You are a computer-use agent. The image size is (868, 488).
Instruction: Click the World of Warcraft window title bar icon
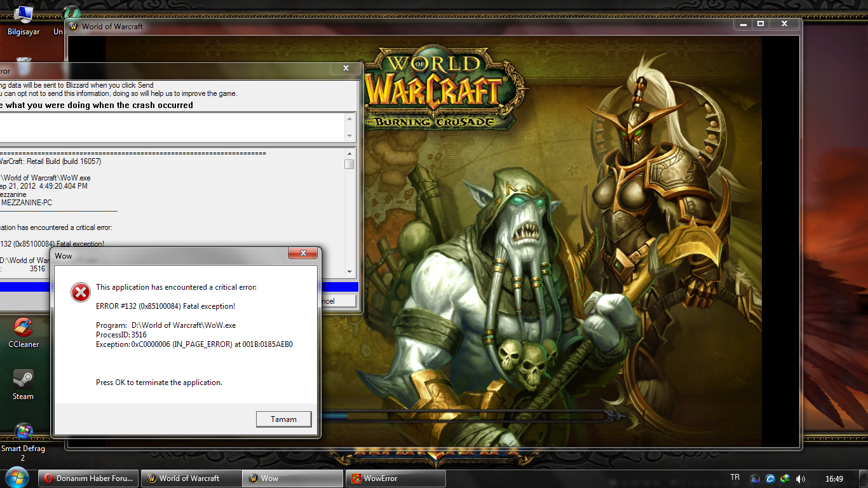point(74,26)
